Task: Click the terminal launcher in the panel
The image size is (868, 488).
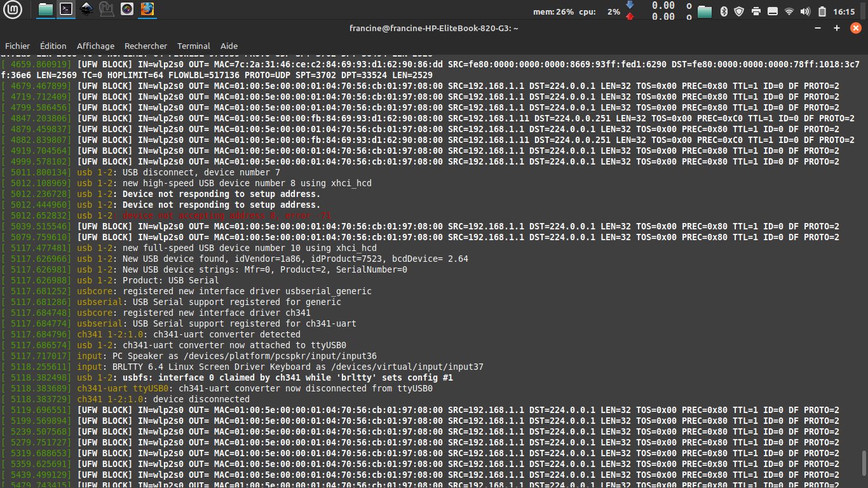Action: (66, 10)
